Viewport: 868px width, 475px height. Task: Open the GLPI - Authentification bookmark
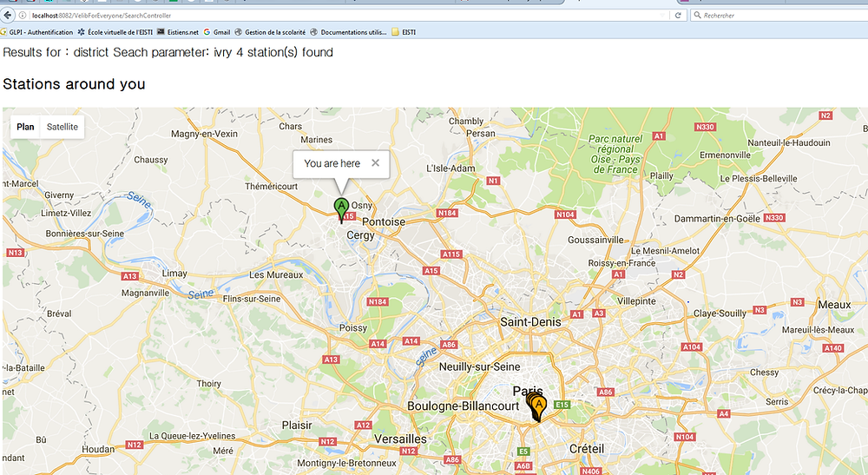(x=36, y=32)
